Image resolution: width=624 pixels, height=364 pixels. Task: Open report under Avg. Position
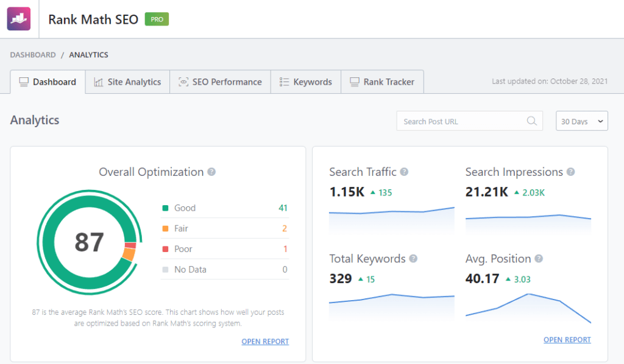coord(567,340)
